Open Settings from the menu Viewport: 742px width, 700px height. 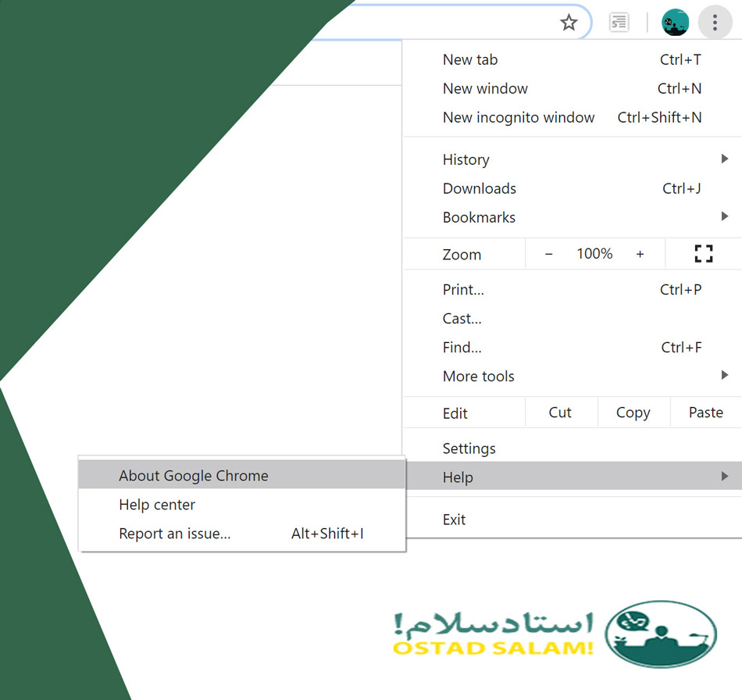click(x=469, y=448)
